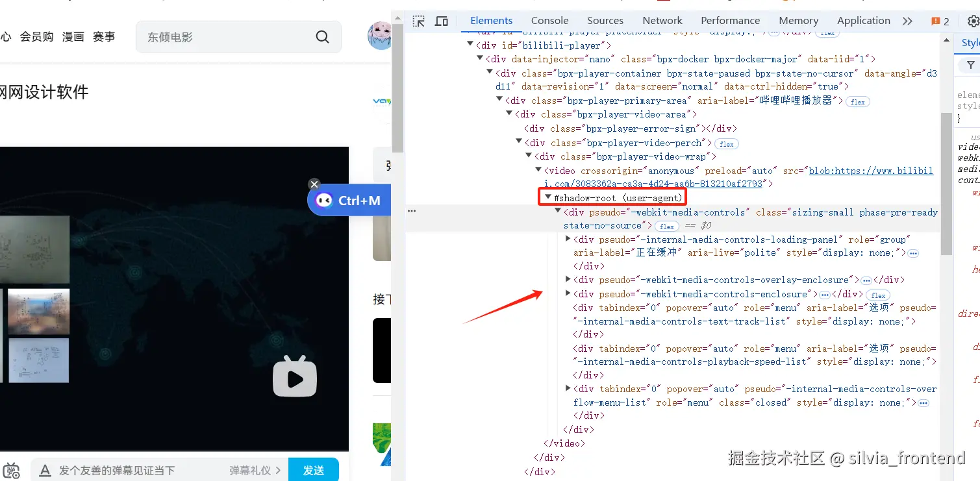This screenshot has width=980, height=481.
Task: Toggle flex badge on -webkit-media-controls node
Action: pyautogui.click(x=666, y=226)
